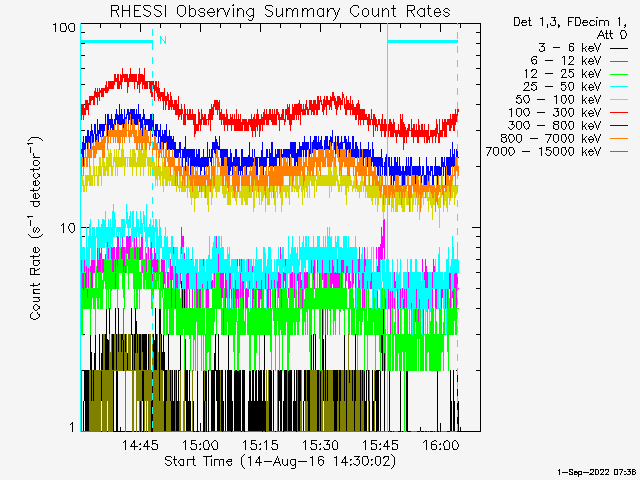Click the yellow line swatch for 50 - 100 keV
Screen dimensions: 640x480
(619, 100)
